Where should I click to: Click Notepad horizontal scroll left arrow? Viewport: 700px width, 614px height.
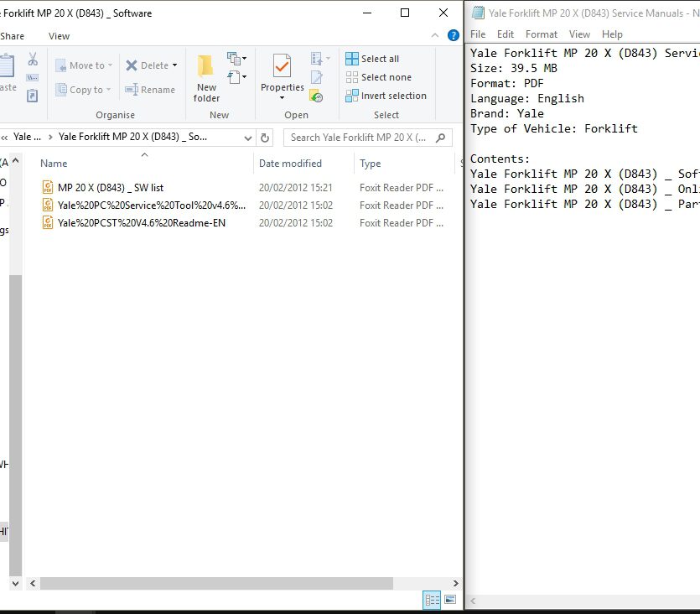(x=473, y=601)
